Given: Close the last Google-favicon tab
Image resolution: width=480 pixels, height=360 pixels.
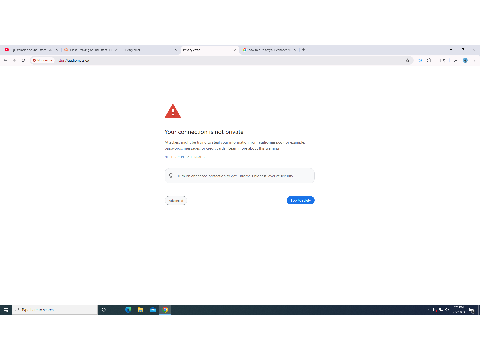Looking at the screenshot, I should 295,50.
